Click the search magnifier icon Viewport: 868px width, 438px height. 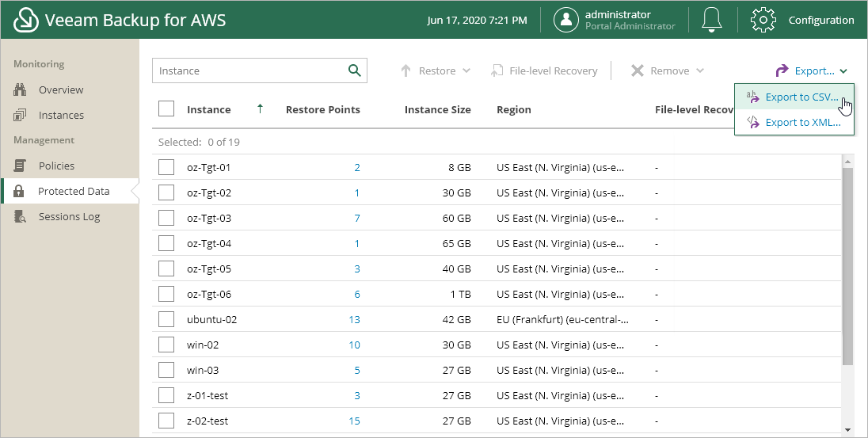tap(354, 70)
